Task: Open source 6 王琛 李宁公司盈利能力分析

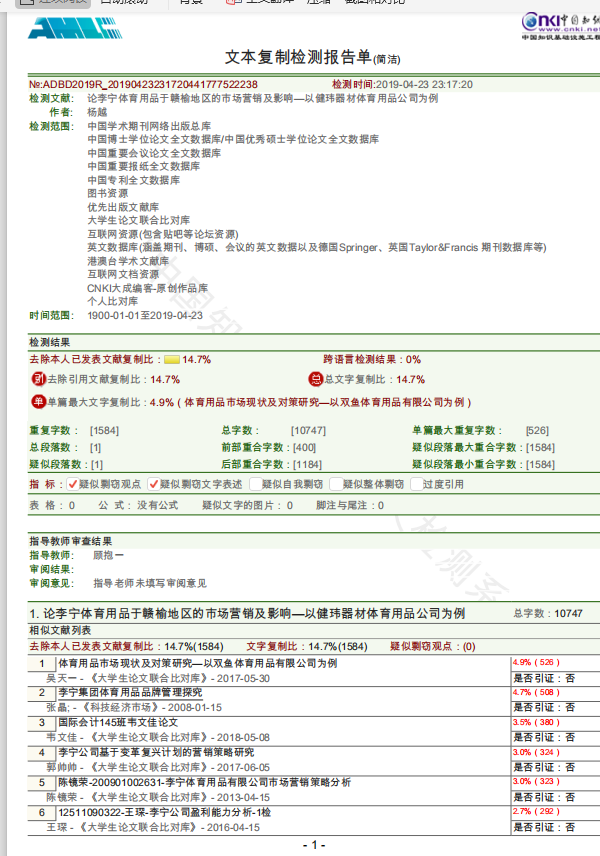Action: 164,812
